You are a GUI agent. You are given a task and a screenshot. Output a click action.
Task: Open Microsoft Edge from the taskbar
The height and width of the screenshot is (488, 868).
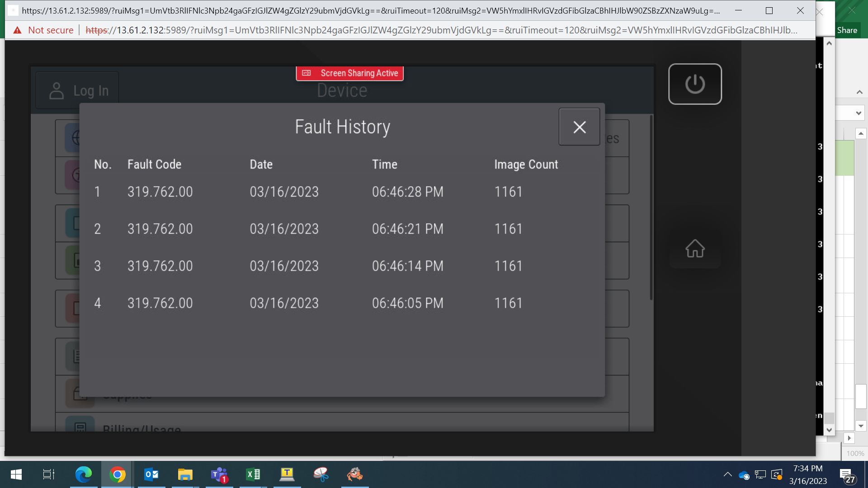coord(84,474)
